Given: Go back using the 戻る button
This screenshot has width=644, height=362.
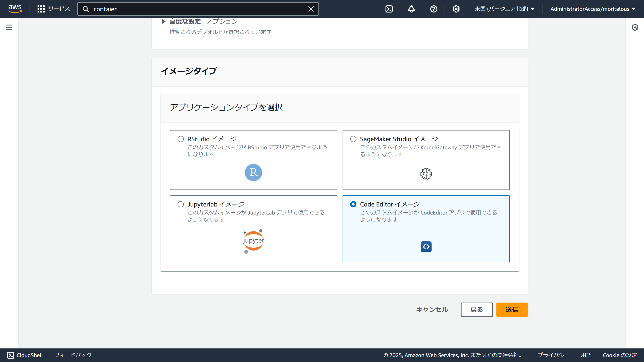Looking at the screenshot, I should coord(477,309).
